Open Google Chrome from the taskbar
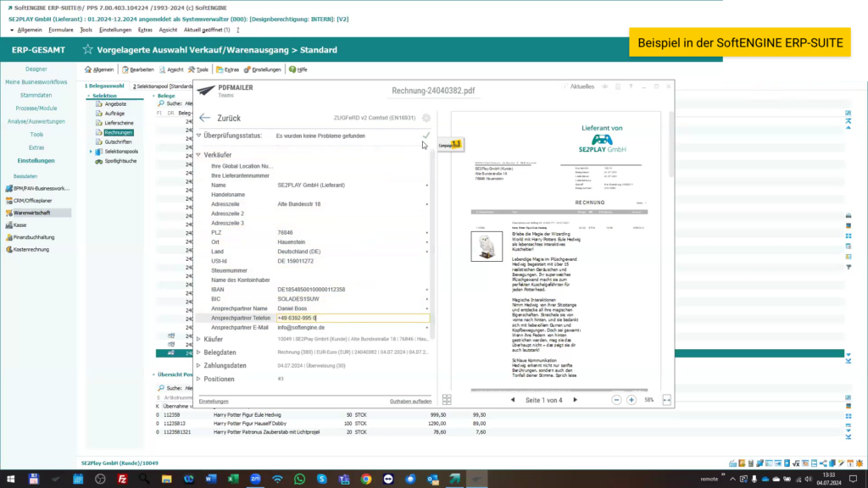The image size is (868, 488). (x=366, y=480)
